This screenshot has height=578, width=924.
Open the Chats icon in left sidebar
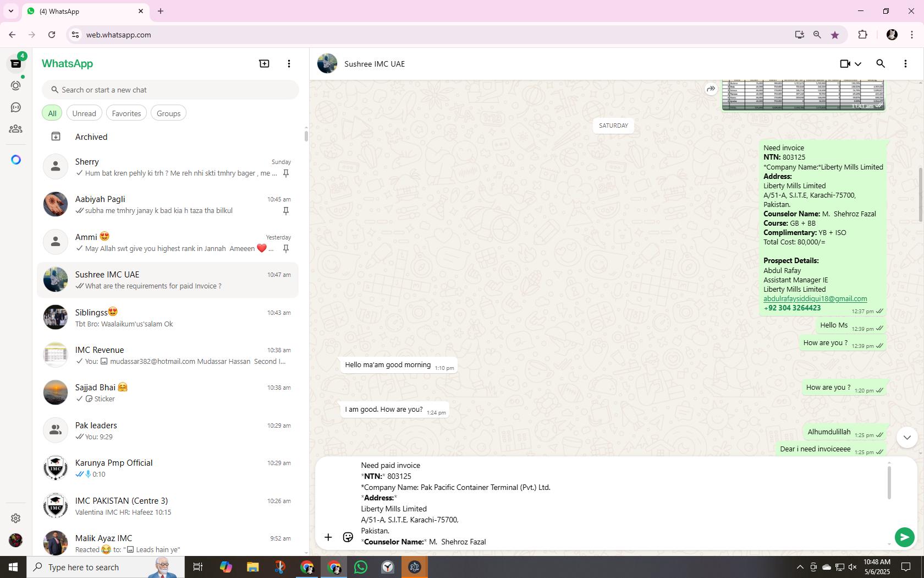15,64
